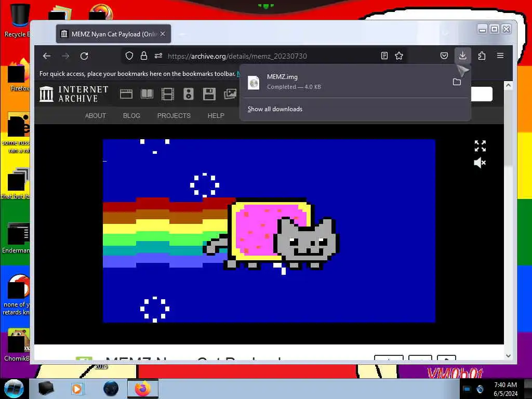Click the page scrollbar up arrow

(x=508, y=85)
